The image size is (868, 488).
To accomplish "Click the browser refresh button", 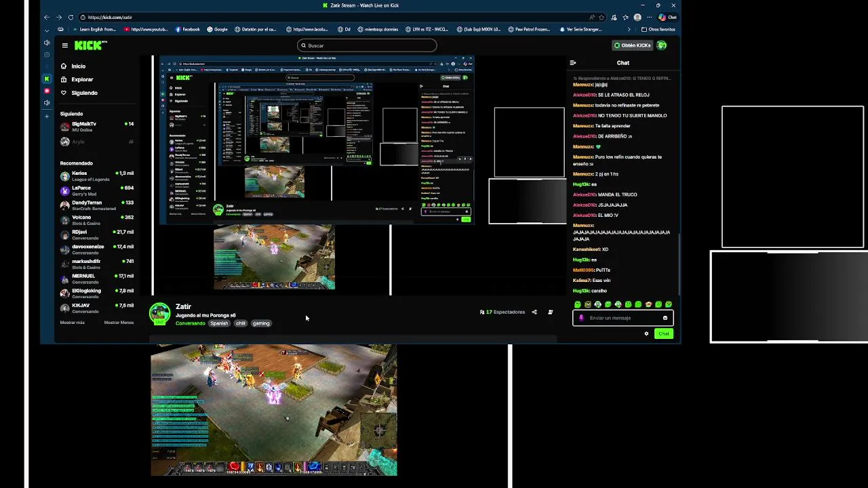I will 70,17.
